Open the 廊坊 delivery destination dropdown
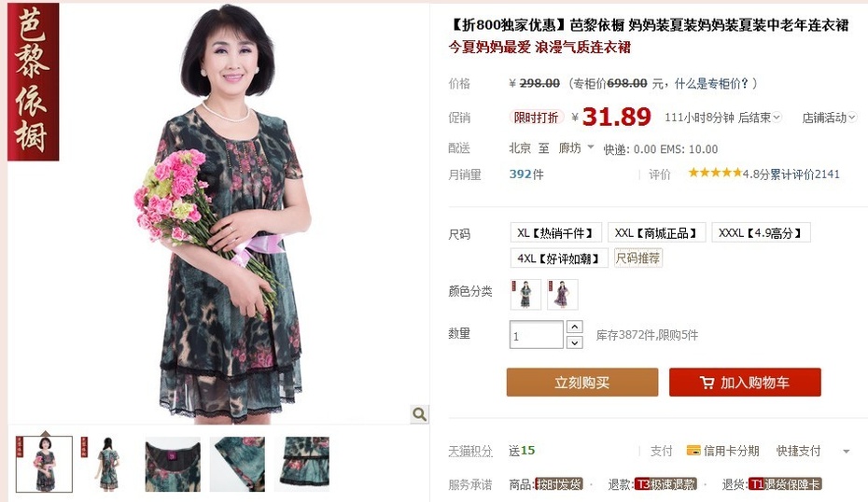 tap(576, 147)
